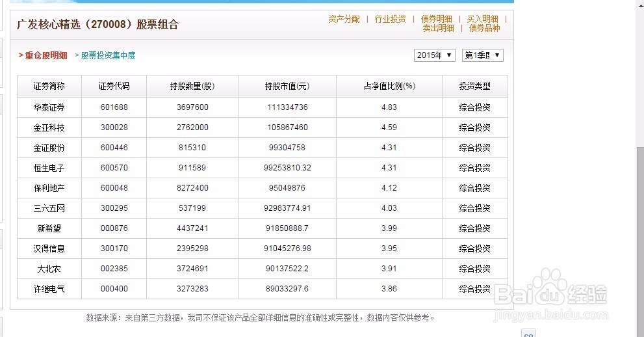Click market value 92983774.91
Image resolution: width=644 pixels, height=337 pixels.
point(287,208)
